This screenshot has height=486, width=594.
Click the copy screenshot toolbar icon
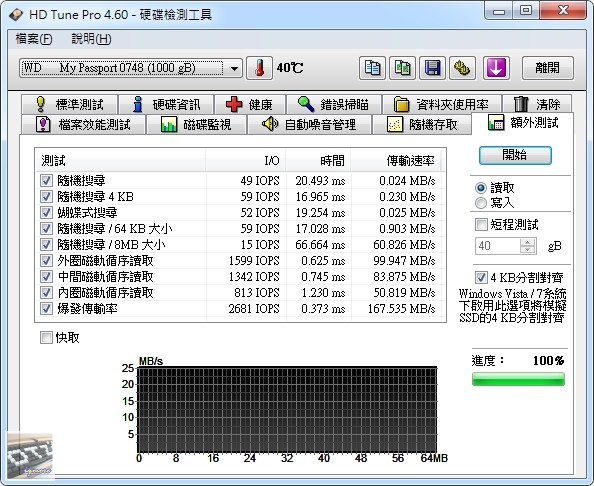click(402, 68)
